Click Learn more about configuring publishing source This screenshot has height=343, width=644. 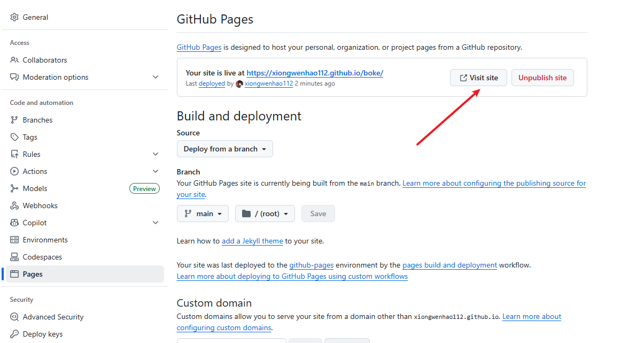494,183
